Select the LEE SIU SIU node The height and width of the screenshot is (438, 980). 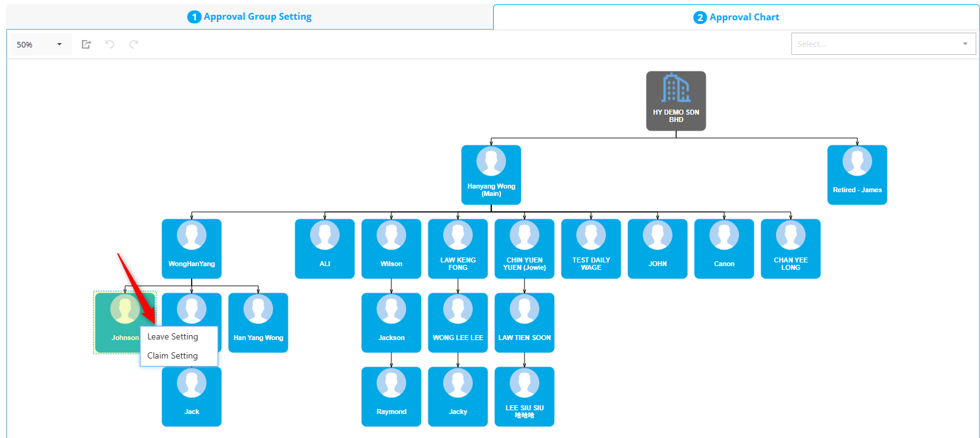click(x=525, y=397)
